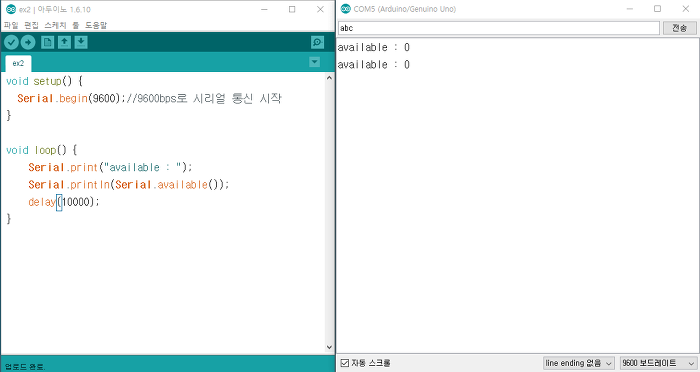Open the 파일 menu

(11, 25)
